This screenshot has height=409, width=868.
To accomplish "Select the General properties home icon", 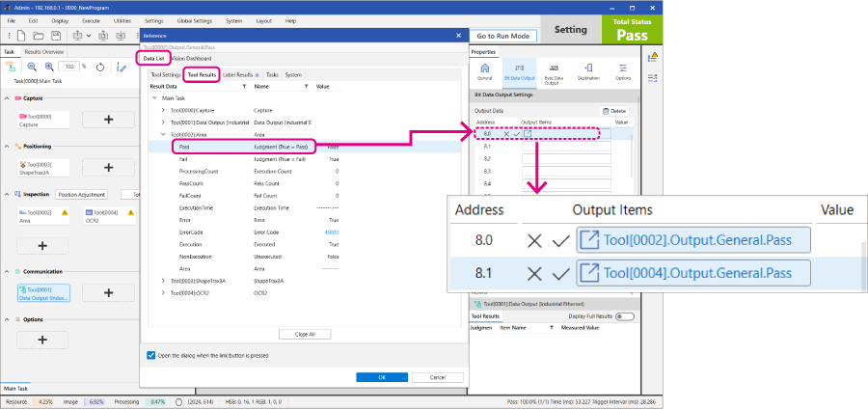I will 485,71.
